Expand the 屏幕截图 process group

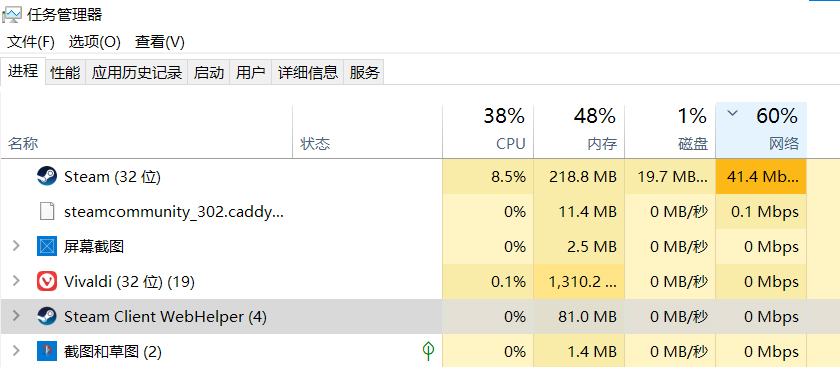[16, 246]
